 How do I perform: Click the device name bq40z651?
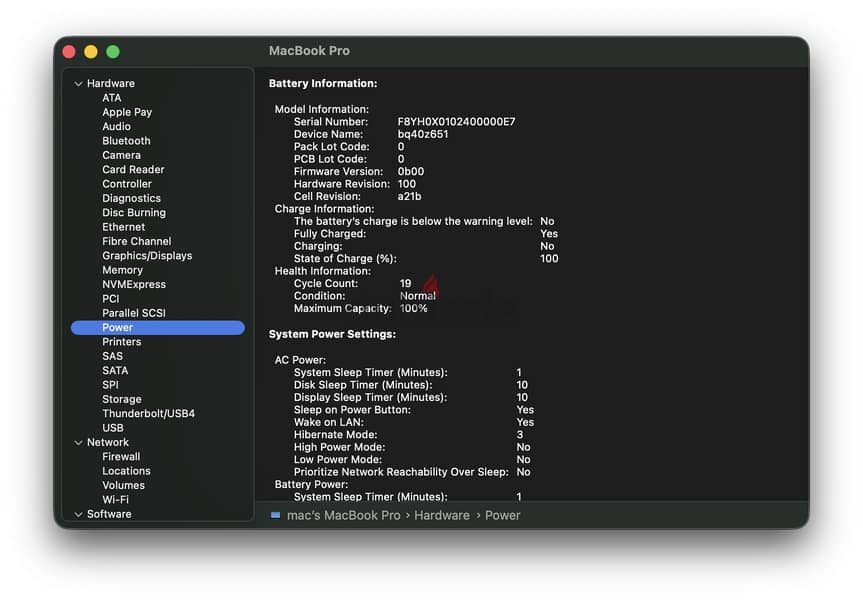click(x=423, y=134)
